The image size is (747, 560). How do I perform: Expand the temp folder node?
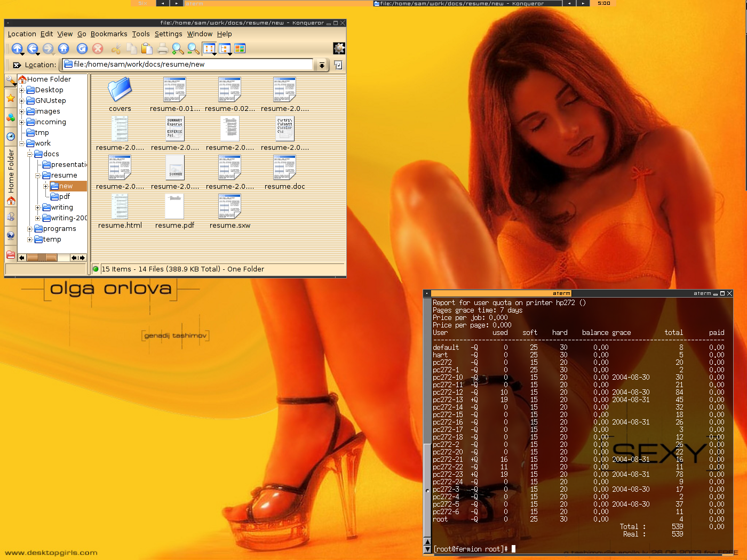30,239
